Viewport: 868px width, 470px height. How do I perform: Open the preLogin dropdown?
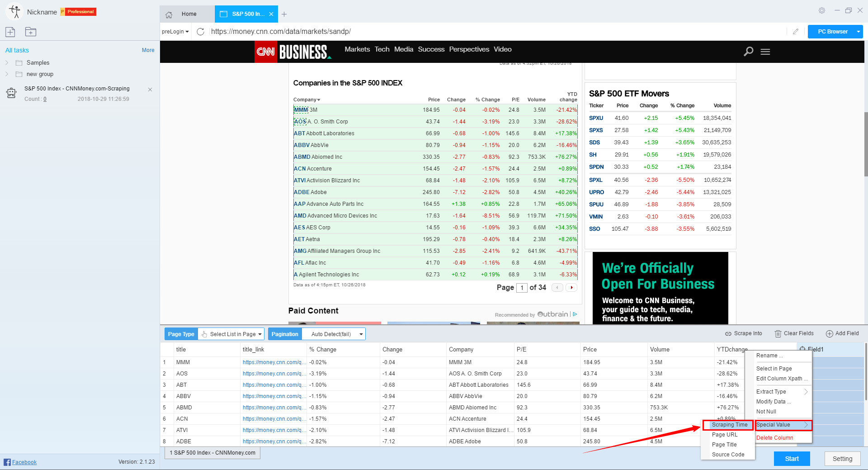pos(175,32)
